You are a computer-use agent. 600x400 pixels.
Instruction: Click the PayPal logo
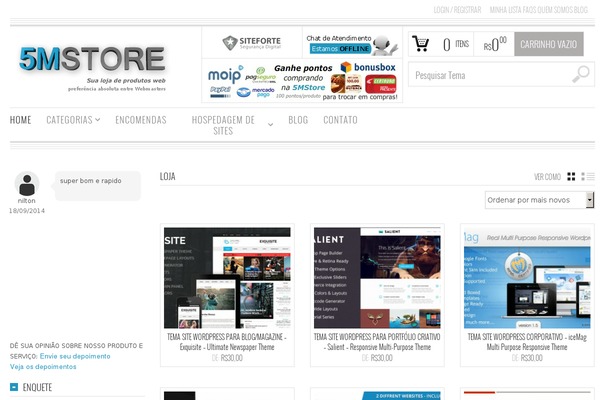pyautogui.click(x=220, y=91)
